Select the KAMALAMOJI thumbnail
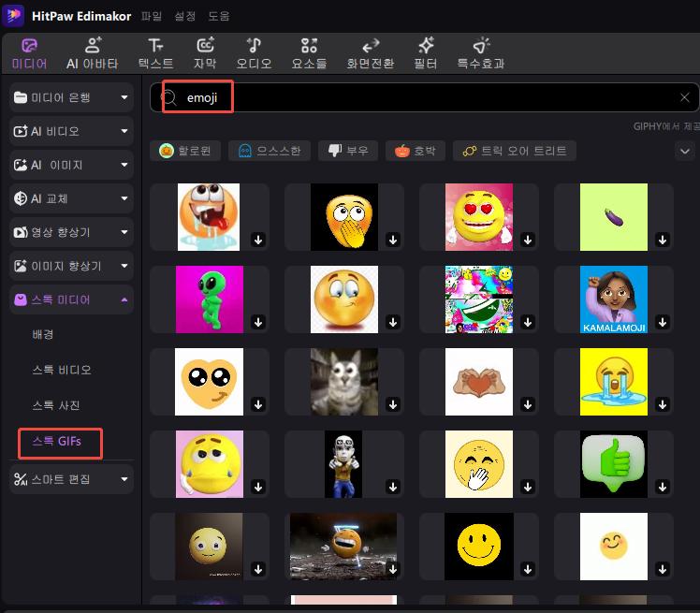 pyautogui.click(x=614, y=299)
